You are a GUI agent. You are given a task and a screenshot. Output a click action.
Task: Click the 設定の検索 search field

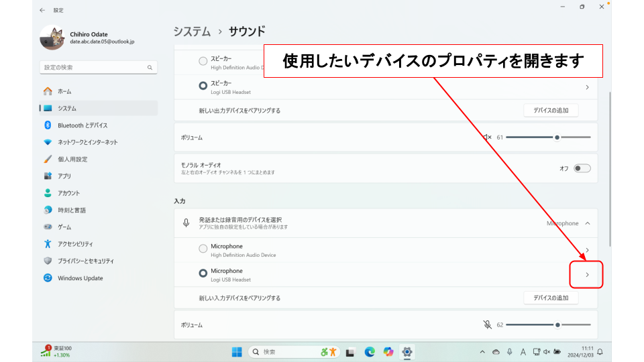(94, 68)
